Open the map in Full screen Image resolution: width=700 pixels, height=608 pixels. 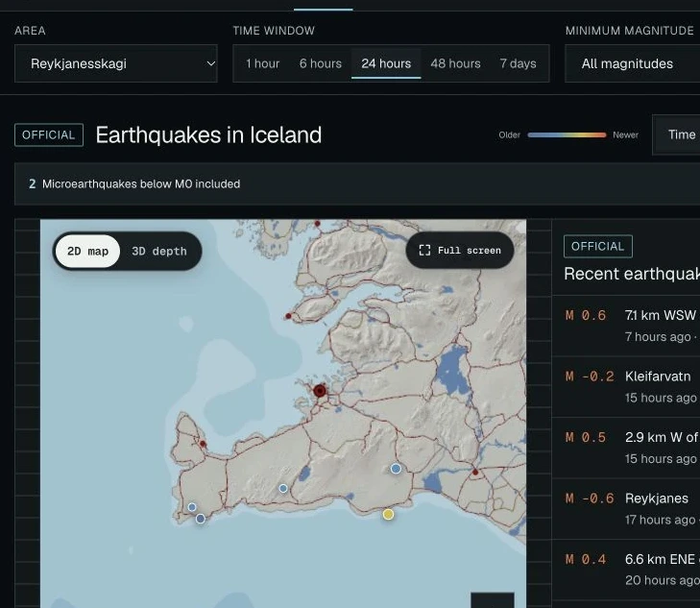tap(460, 251)
